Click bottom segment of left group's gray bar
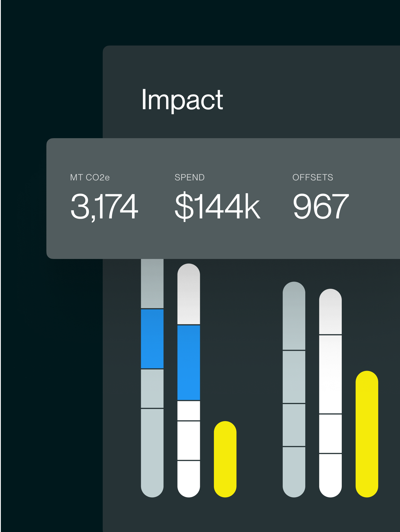Viewport: 400px width, 532px height. tap(152, 452)
